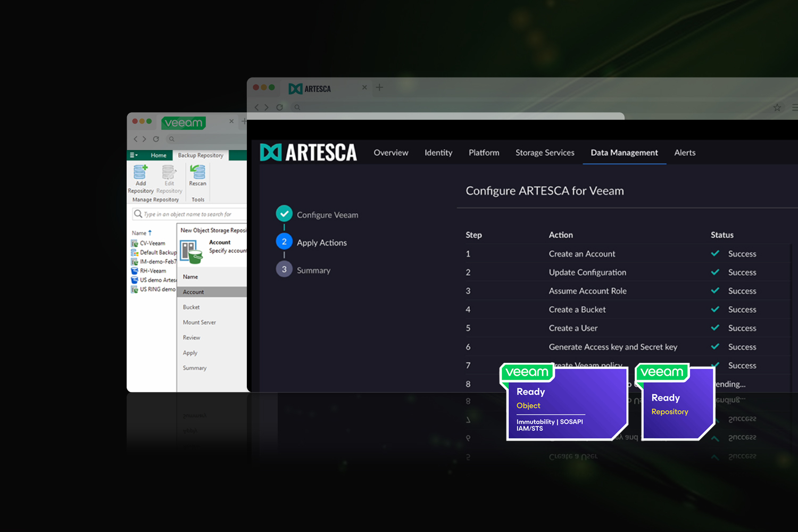Open Platform nav tab

click(x=484, y=153)
